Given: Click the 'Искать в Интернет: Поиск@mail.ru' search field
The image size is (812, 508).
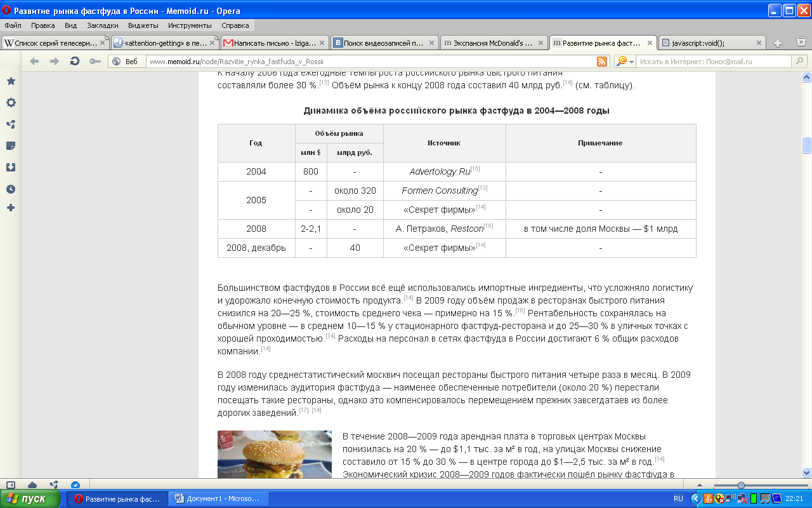Looking at the screenshot, I should [x=714, y=62].
